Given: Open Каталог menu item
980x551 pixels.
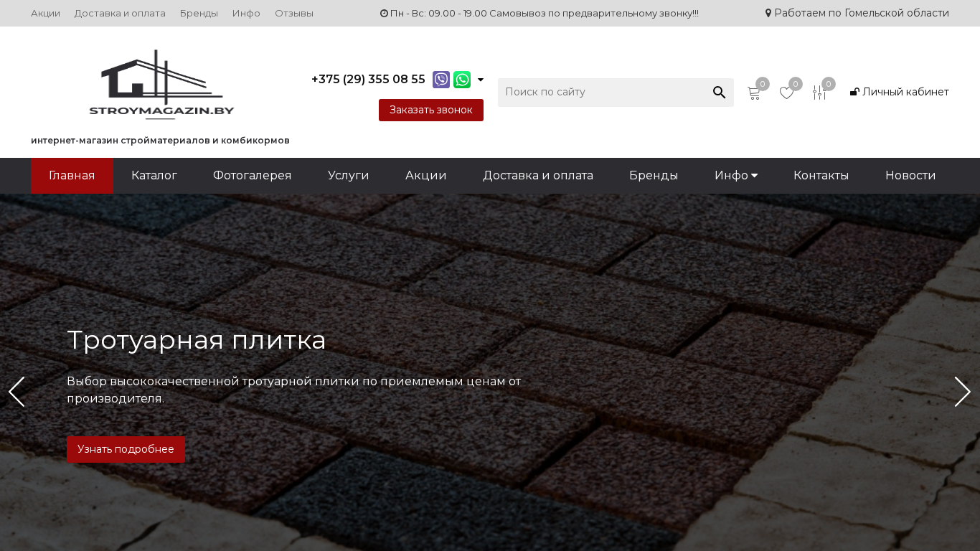Looking at the screenshot, I should pyautogui.click(x=154, y=176).
